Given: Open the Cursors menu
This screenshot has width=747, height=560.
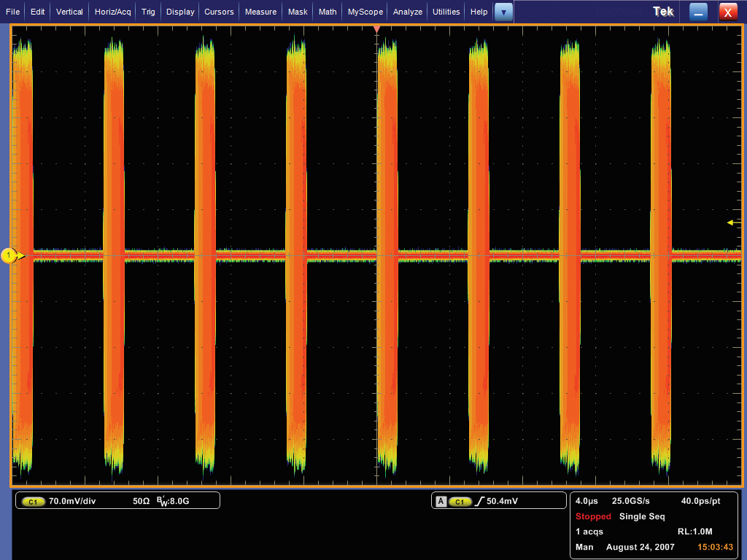Looking at the screenshot, I should click(x=219, y=12).
